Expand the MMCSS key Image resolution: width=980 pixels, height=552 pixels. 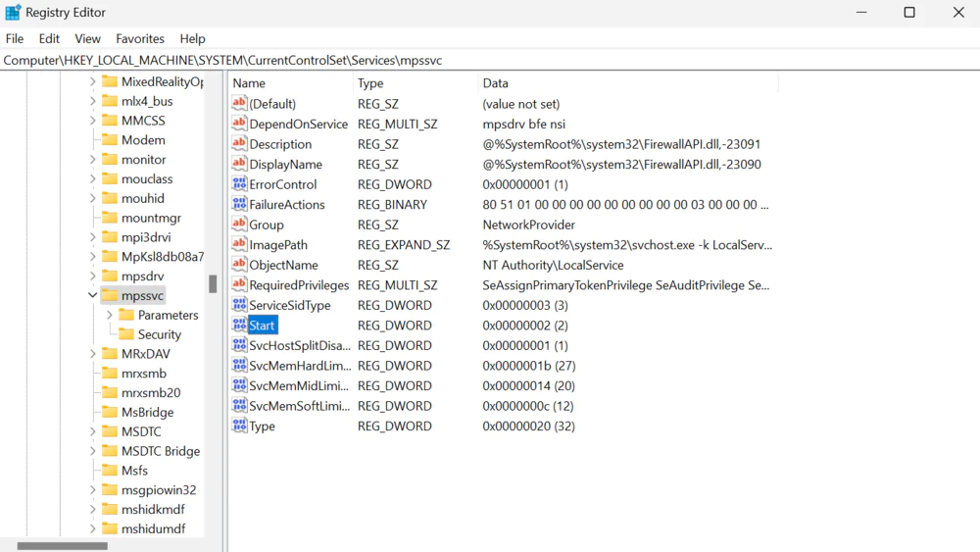(92, 120)
